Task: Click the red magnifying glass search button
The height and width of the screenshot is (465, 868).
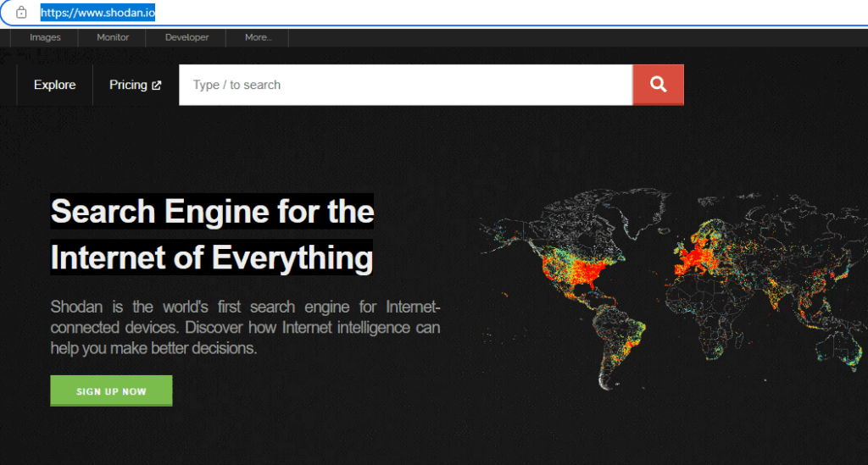Action: pyautogui.click(x=658, y=85)
